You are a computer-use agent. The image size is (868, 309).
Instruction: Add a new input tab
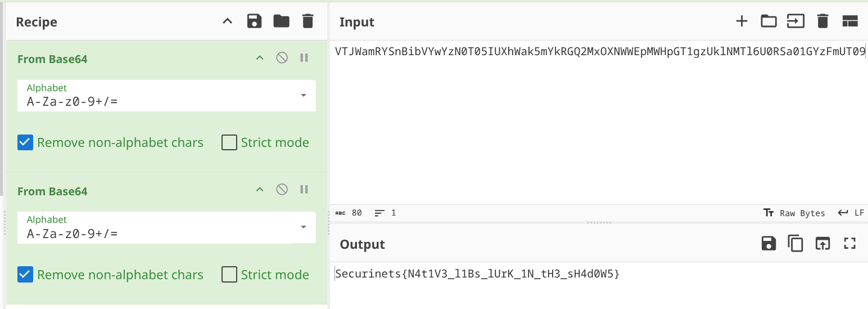pyautogui.click(x=742, y=21)
